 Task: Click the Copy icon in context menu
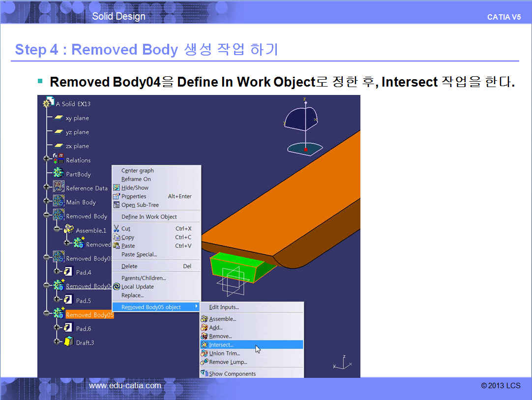(117, 237)
